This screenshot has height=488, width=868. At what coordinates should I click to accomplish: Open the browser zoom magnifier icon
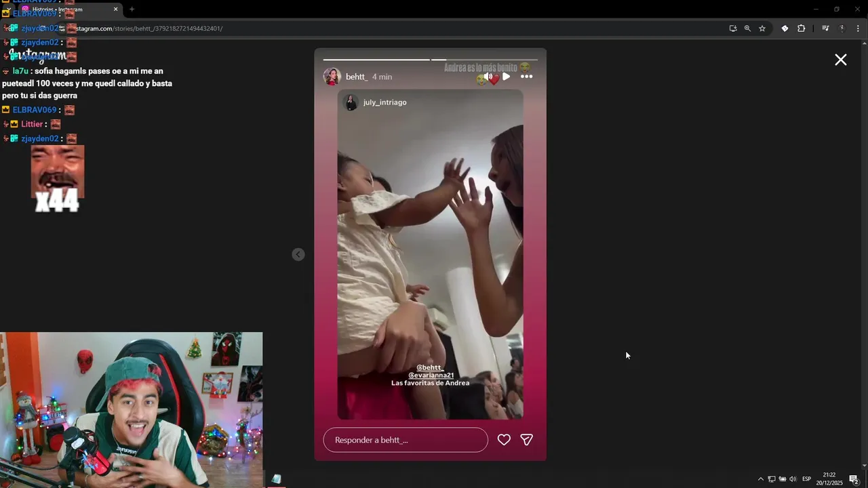[747, 28]
